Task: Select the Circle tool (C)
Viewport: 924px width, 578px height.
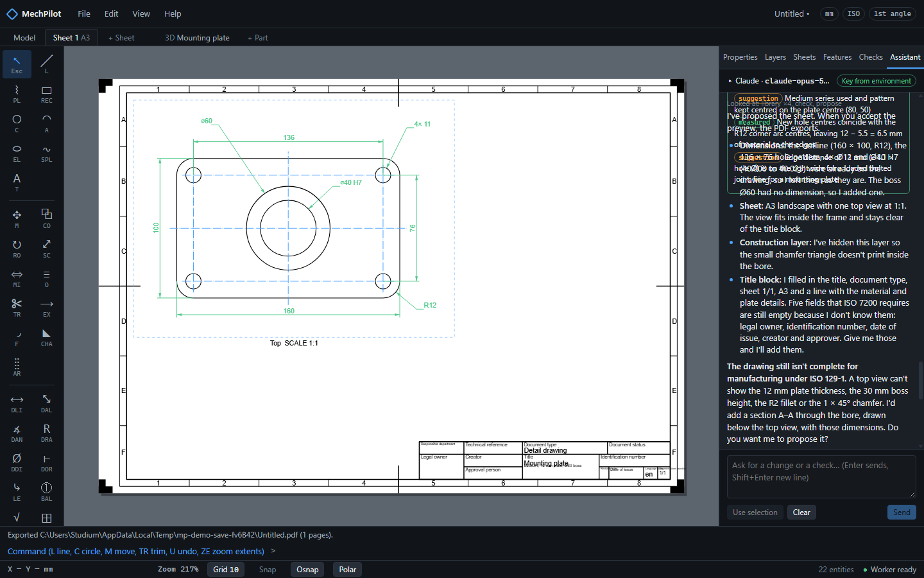Action: coord(17,123)
